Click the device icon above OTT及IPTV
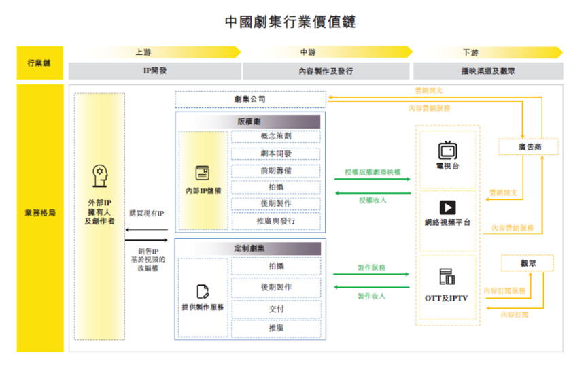The image size is (588, 370). pyautogui.click(x=447, y=277)
